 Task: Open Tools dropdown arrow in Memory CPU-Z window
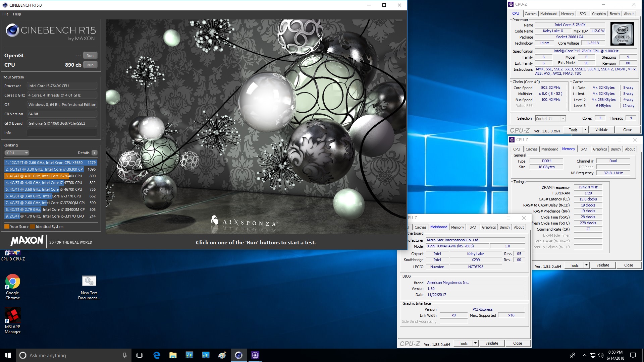click(x=586, y=265)
